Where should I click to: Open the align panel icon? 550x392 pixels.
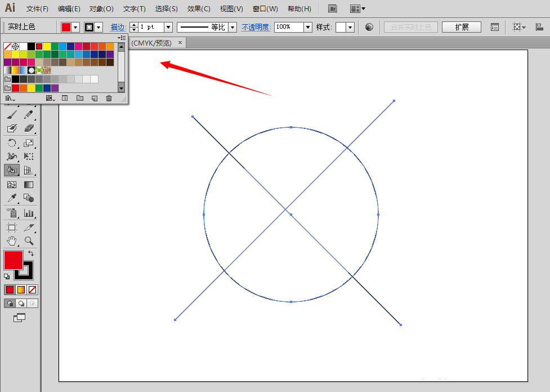point(539,27)
